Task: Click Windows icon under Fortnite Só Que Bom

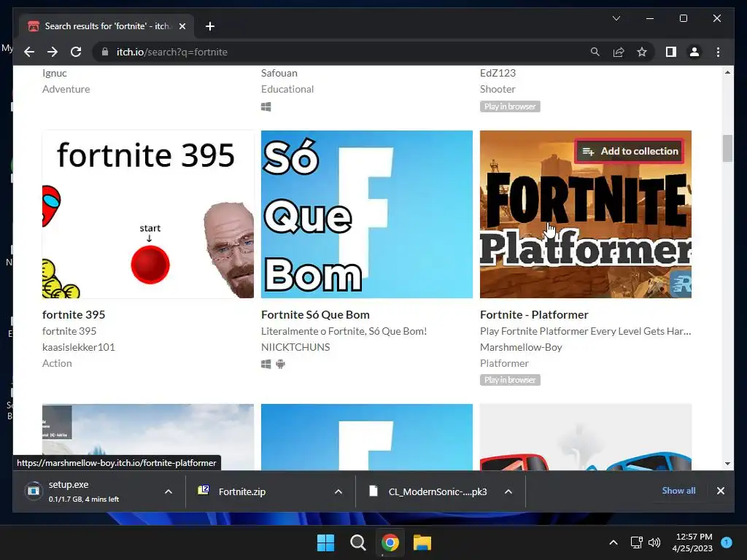Action: pos(266,365)
